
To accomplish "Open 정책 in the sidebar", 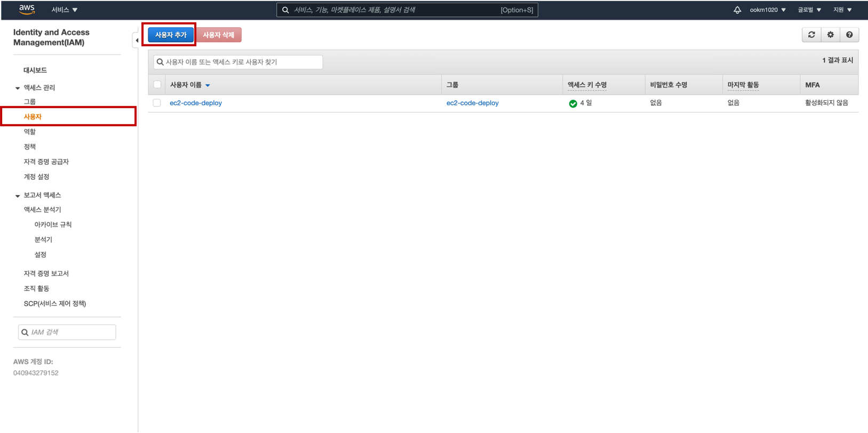I will coord(30,147).
